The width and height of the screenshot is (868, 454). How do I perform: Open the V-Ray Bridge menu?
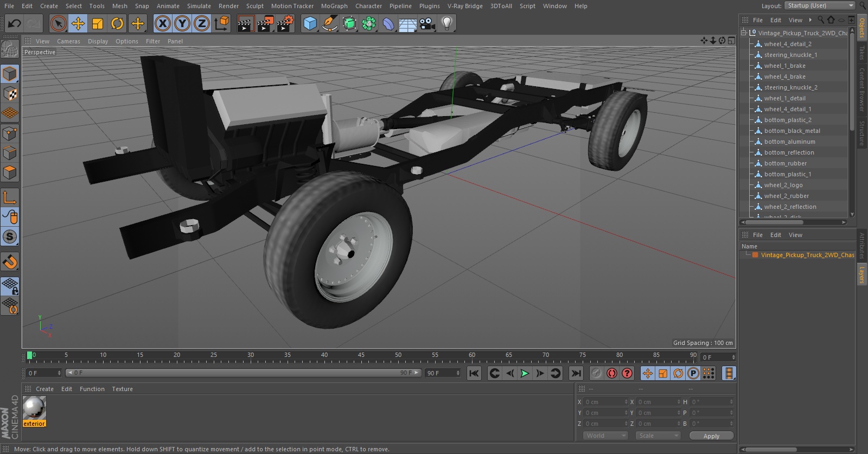465,6
